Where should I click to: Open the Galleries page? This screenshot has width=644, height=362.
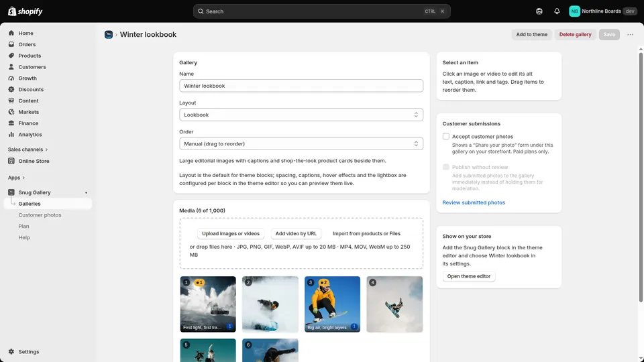(x=48, y=204)
